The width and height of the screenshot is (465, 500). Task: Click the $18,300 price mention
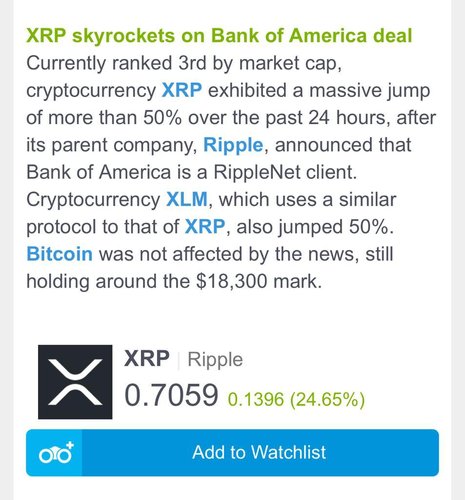232,281
